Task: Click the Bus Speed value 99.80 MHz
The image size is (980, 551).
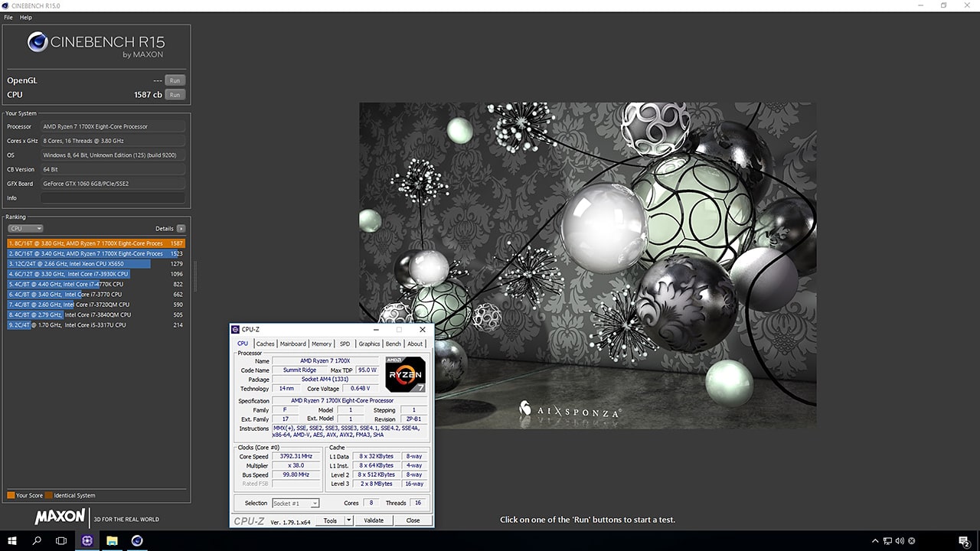Action: (296, 475)
